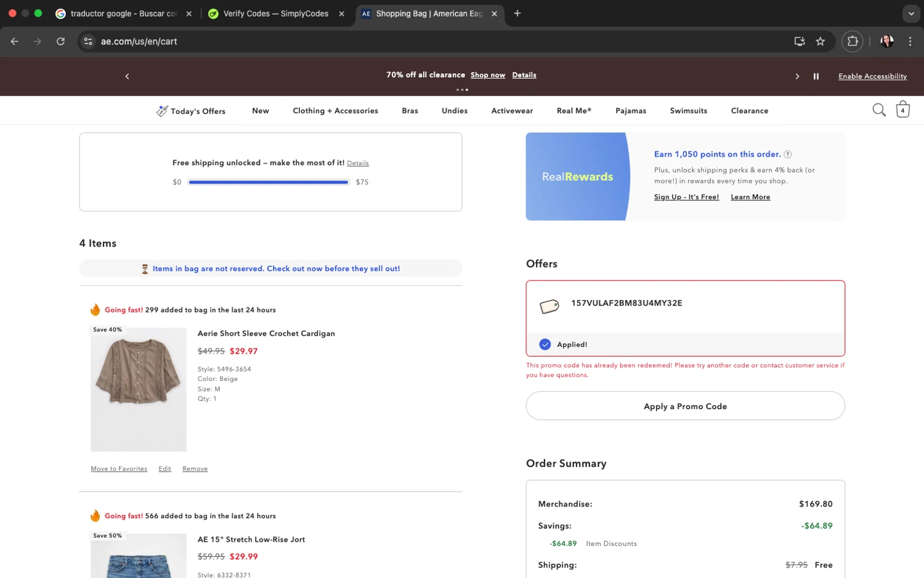Image resolution: width=924 pixels, height=578 pixels.
Task: Click the free shipping progress bar
Action: tap(269, 182)
